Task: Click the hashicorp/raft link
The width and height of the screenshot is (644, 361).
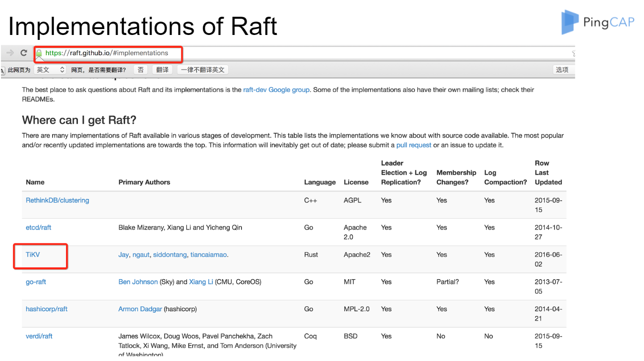Action: pos(46,309)
